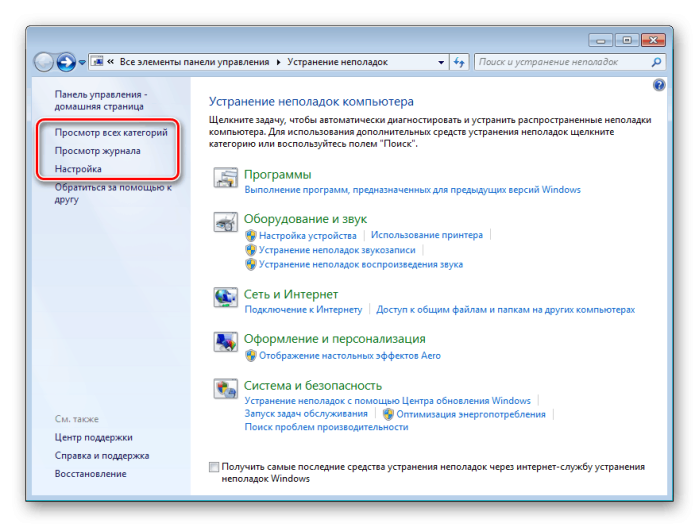Open the Система и безопасность heading
Viewport: 699px width, 527px height.
313,386
